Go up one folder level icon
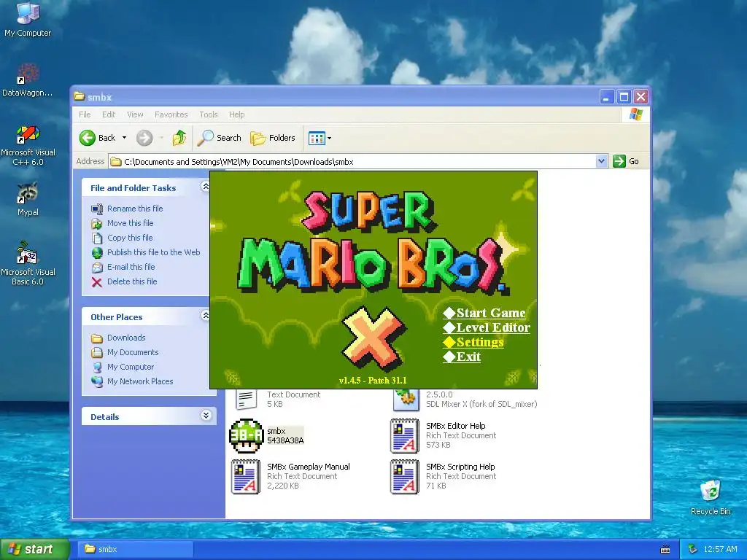 [179, 138]
